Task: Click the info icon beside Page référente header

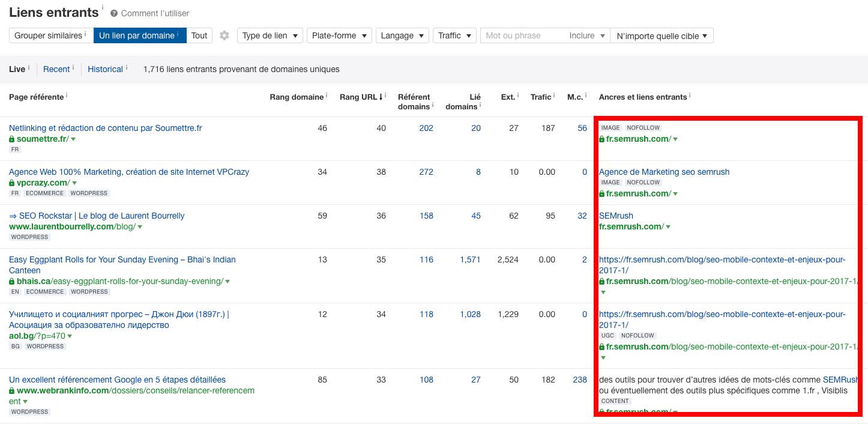Action: [x=67, y=95]
